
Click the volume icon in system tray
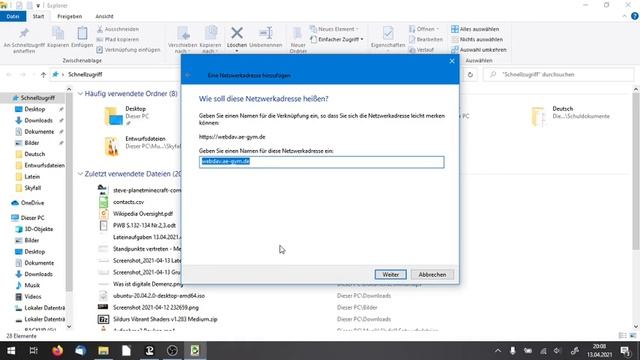click(558, 351)
